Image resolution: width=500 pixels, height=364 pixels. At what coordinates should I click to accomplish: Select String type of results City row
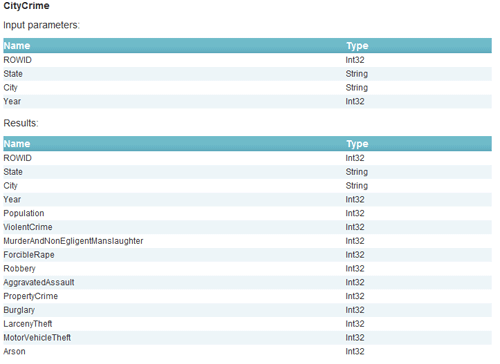[357, 186]
